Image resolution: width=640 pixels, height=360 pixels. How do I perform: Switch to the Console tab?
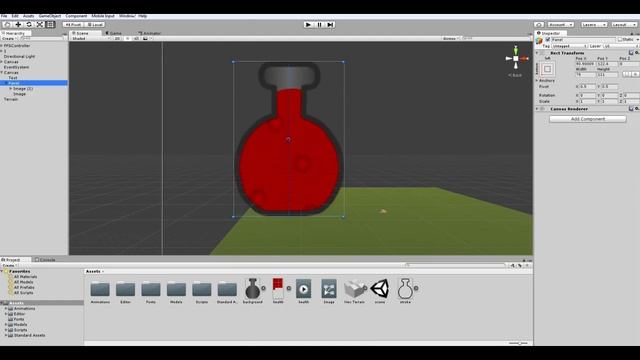tap(45, 260)
